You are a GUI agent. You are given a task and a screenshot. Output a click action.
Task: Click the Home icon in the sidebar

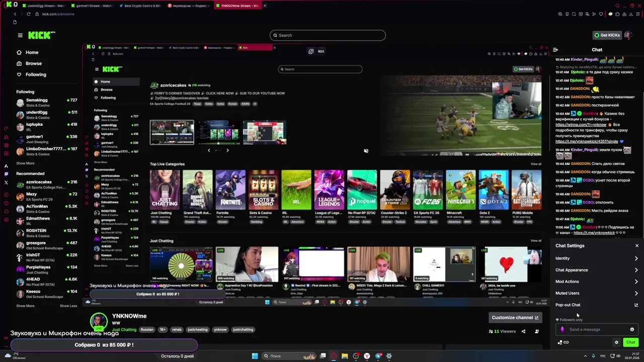19,52
